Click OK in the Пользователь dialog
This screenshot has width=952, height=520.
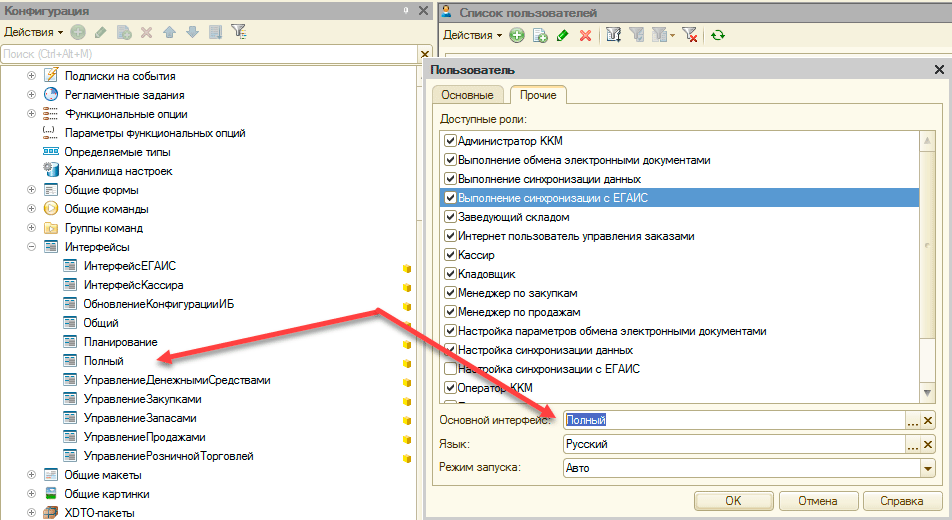coord(733,501)
